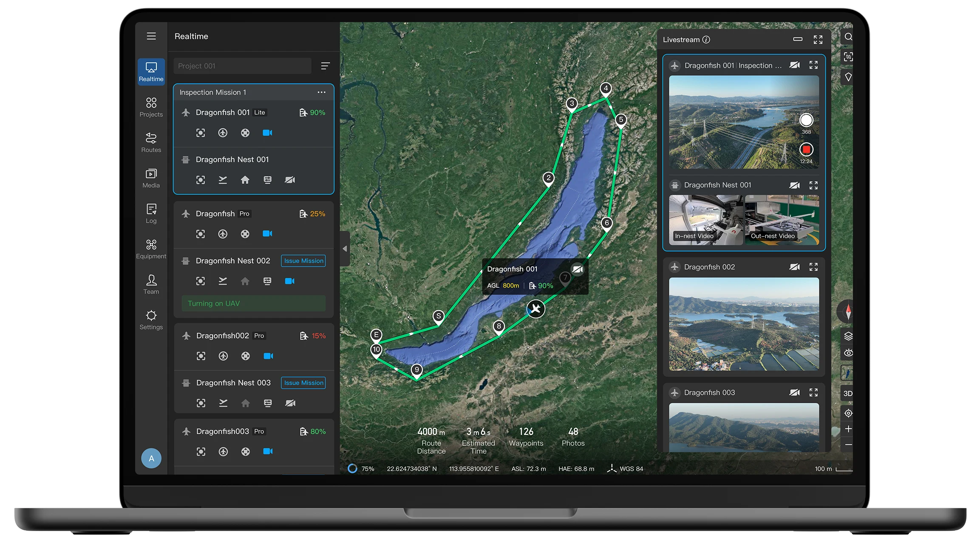Switch the map to 3D view
The height and width of the screenshot is (543, 980).
pos(848,393)
